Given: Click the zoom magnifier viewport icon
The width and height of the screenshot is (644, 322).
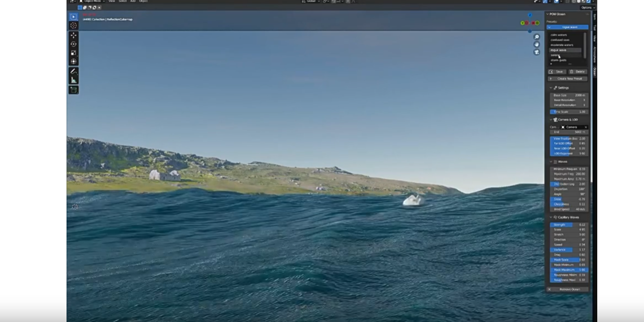Looking at the screenshot, I should [x=537, y=37].
